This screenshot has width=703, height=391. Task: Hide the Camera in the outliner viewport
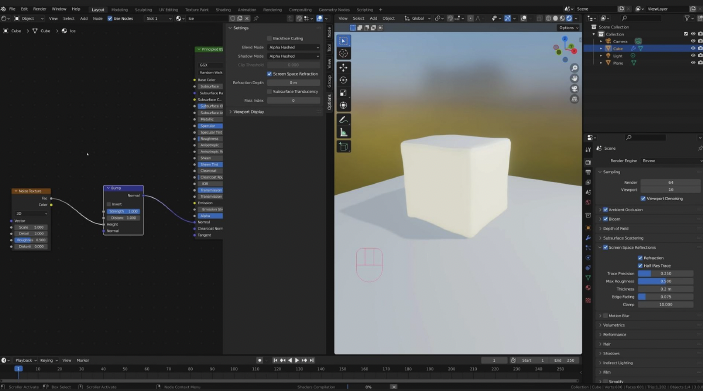coord(693,41)
